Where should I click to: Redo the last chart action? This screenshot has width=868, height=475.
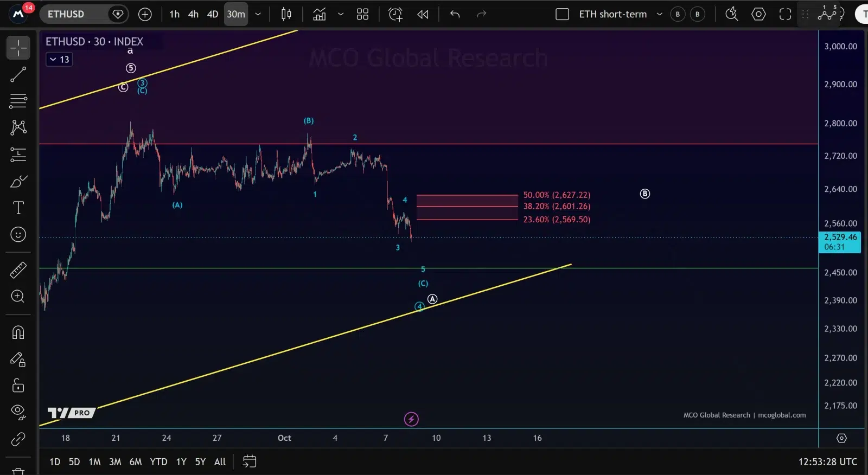click(x=481, y=14)
